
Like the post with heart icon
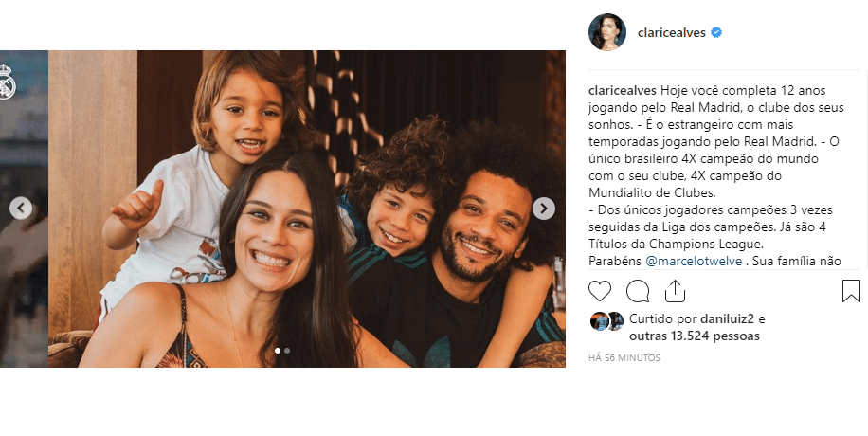600,291
